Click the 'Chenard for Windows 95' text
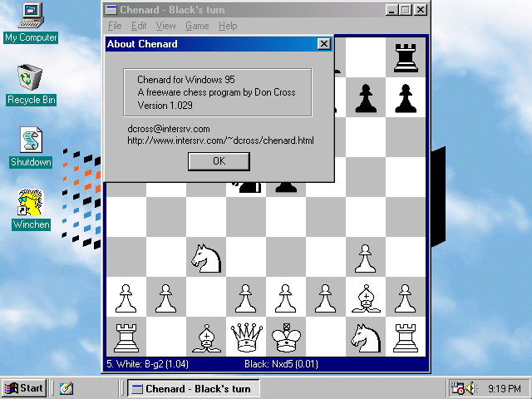The width and height of the screenshot is (532, 399). (x=186, y=80)
